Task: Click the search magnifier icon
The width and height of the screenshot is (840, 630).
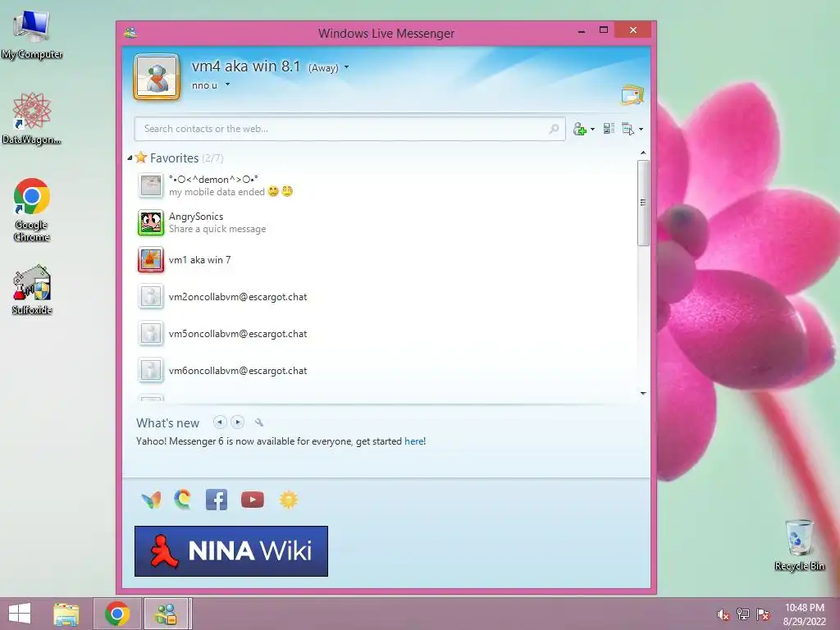Action: (x=554, y=129)
